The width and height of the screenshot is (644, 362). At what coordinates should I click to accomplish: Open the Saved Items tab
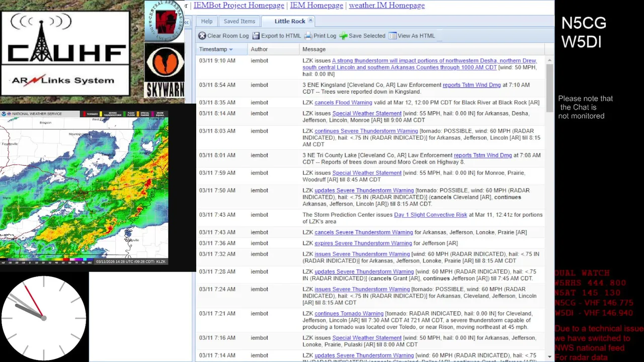(239, 21)
